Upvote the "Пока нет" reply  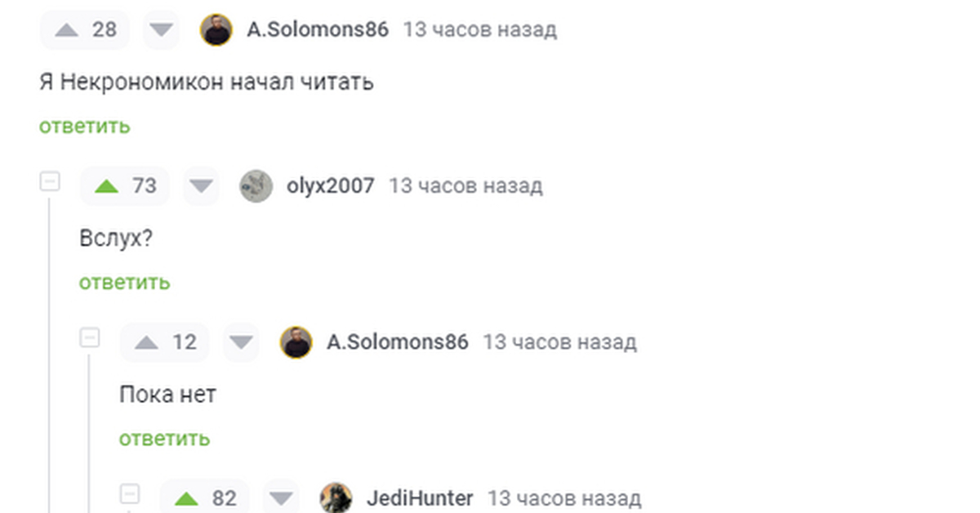click(146, 342)
